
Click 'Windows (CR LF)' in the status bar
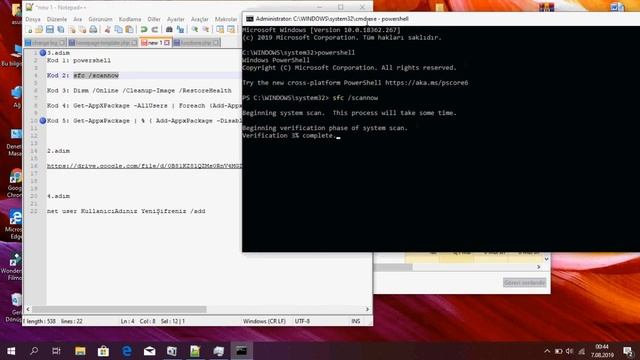(x=264, y=321)
